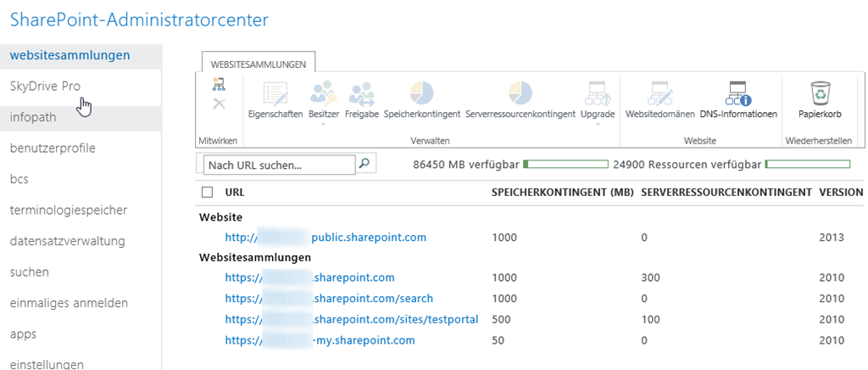Click the magnifier search icon
This screenshot has width=868, height=370.
365,164
